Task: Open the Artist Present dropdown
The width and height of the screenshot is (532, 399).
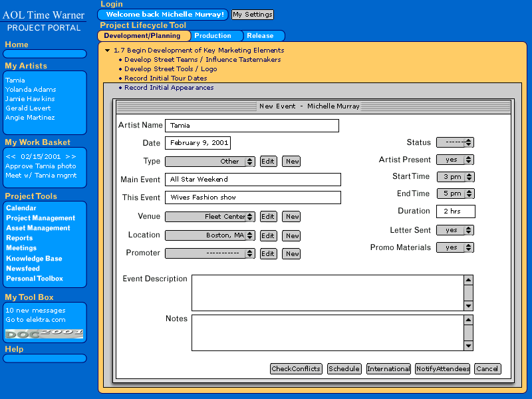Action: [x=455, y=160]
